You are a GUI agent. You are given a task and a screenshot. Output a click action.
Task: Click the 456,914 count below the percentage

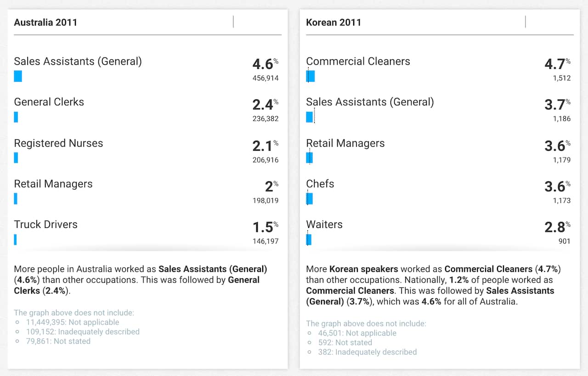click(266, 78)
